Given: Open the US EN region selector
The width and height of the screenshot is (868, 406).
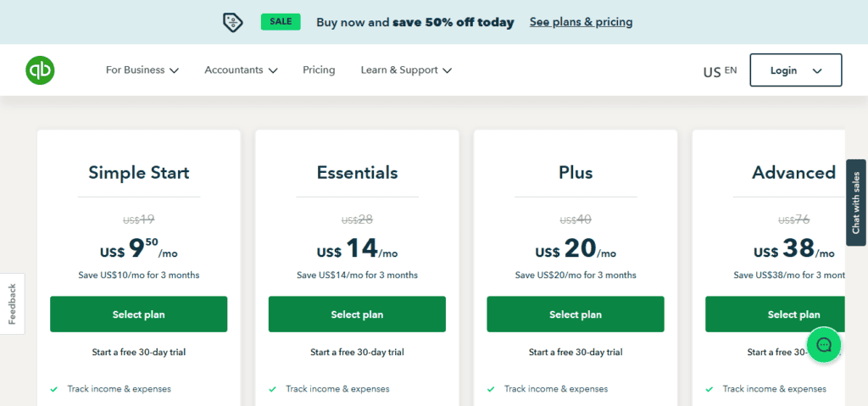Looking at the screenshot, I should click(x=721, y=71).
